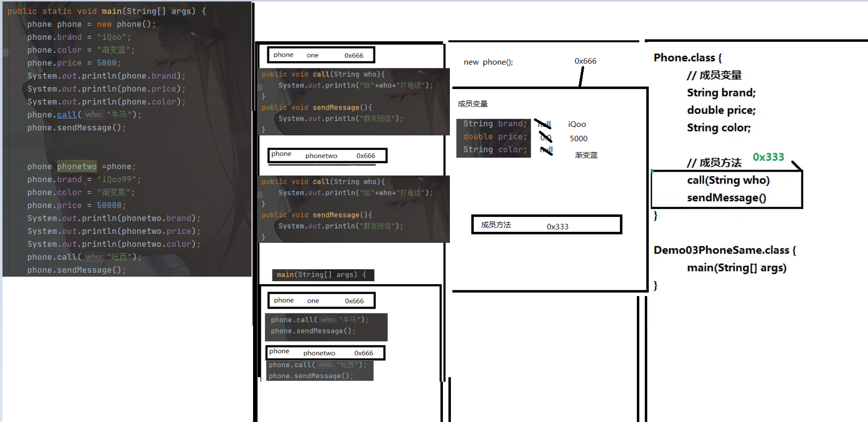This screenshot has width=868, height=422.
Task: Click the "public static void main" code line
Action: pos(106,11)
